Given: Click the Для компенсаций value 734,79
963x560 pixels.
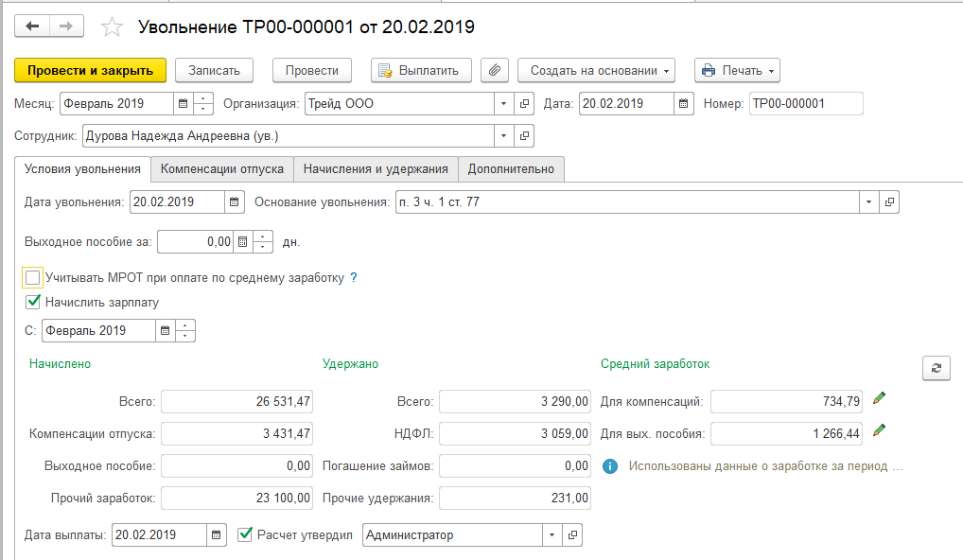Looking at the screenshot, I should [x=787, y=402].
